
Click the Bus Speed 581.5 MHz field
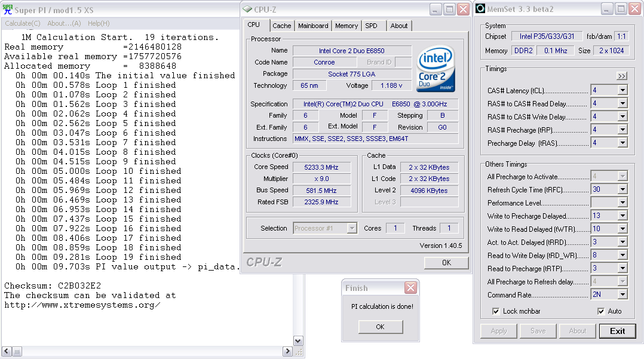point(321,191)
